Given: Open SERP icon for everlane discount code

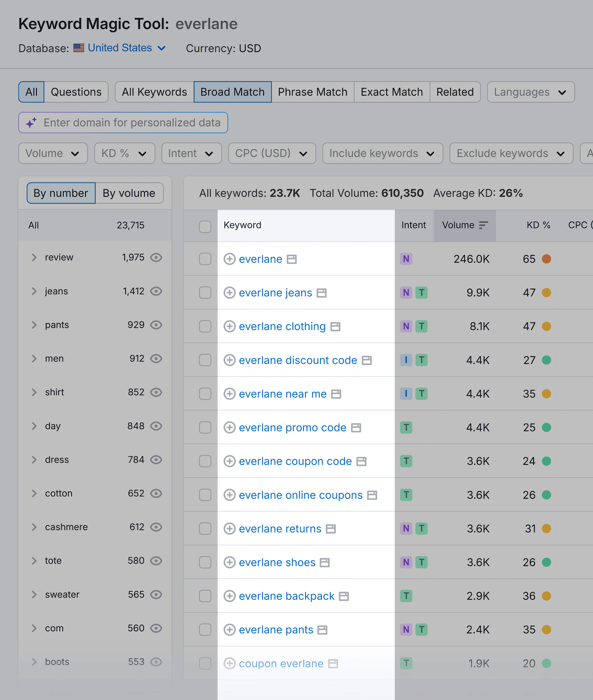Looking at the screenshot, I should pos(366,360).
